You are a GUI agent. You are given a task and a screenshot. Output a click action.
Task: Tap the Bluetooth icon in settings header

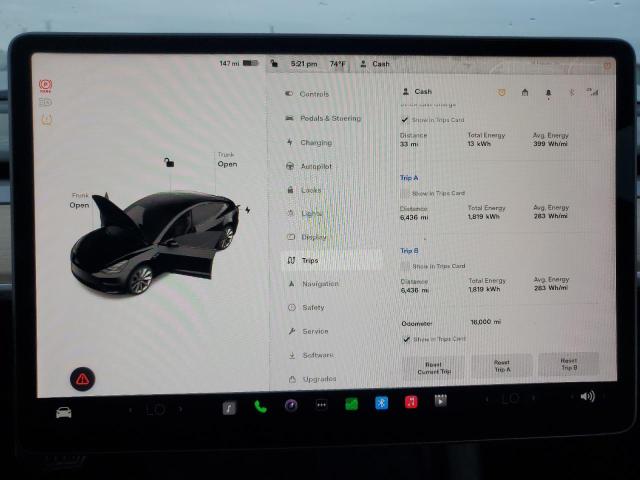571,93
